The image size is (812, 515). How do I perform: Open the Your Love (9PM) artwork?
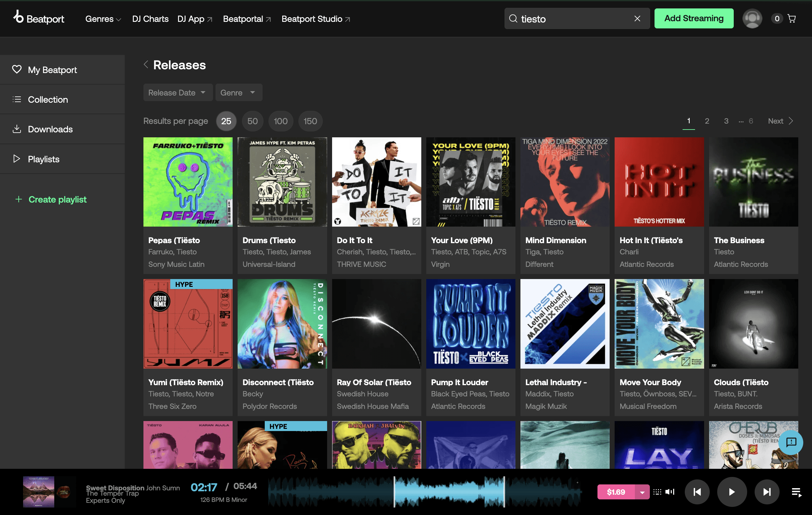[471, 182]
